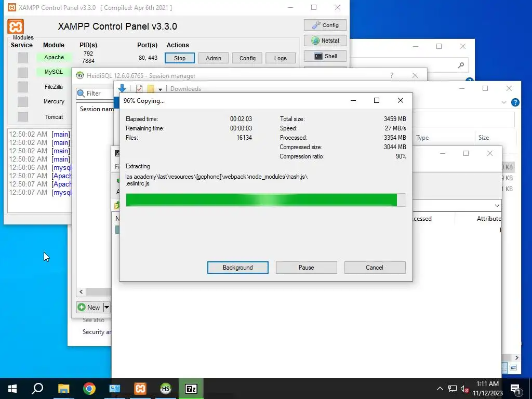Screen dimensions: 532x399
Task: Open the Quick Access Toolbar dropdown in Downloads
Action: (x=160, y=89)
